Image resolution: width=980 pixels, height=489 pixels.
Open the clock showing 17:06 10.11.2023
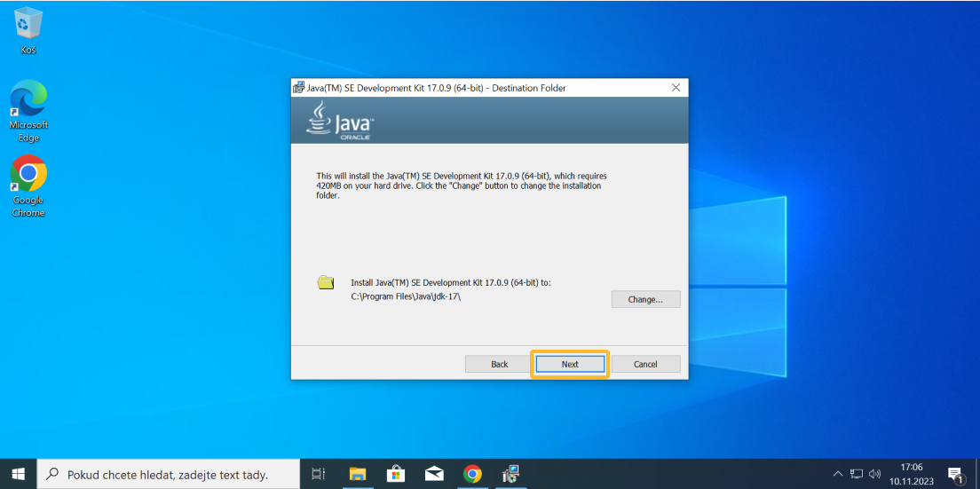911,474
